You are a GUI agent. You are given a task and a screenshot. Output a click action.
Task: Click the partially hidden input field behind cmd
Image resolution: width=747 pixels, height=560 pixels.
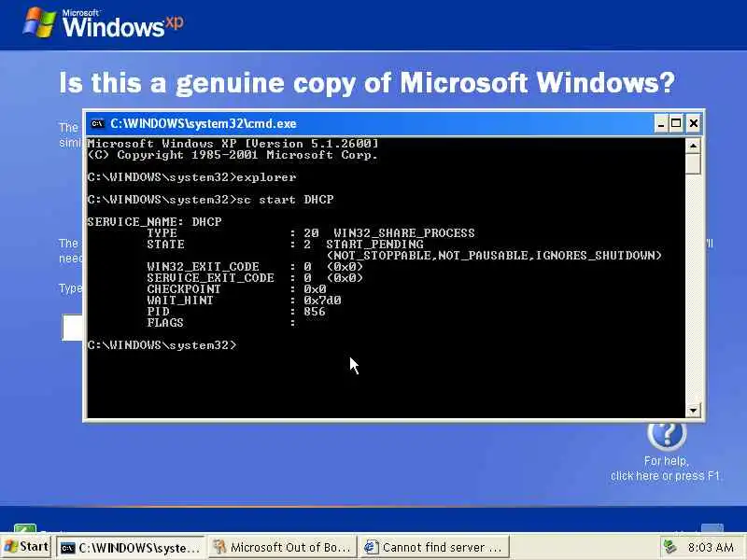73,328
